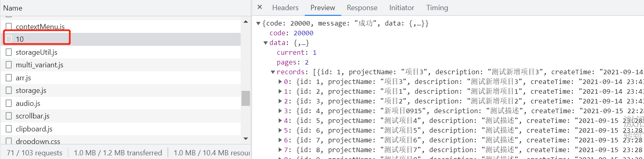Screen dimensions: 644x159
Task: Click the request list scroll up arrow
Action: (246, 21)
